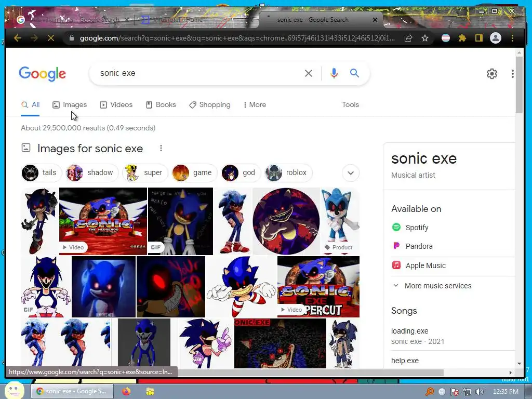Click the vertical page scrollbar thumb
Image resolution: width=532 pixels, height=399 pixels.
pos(519,84)
